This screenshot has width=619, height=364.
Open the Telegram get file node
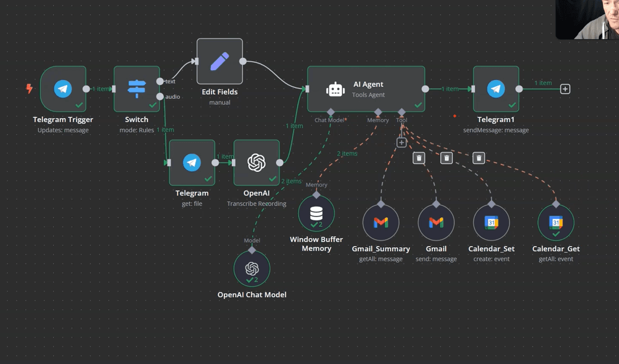pos(192,162)
